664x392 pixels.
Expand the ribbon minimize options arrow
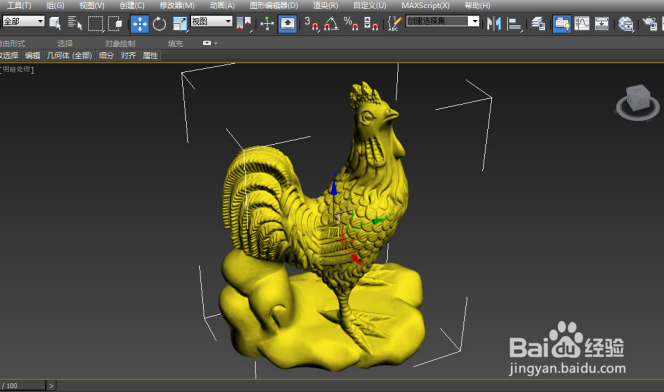(216, 43)
